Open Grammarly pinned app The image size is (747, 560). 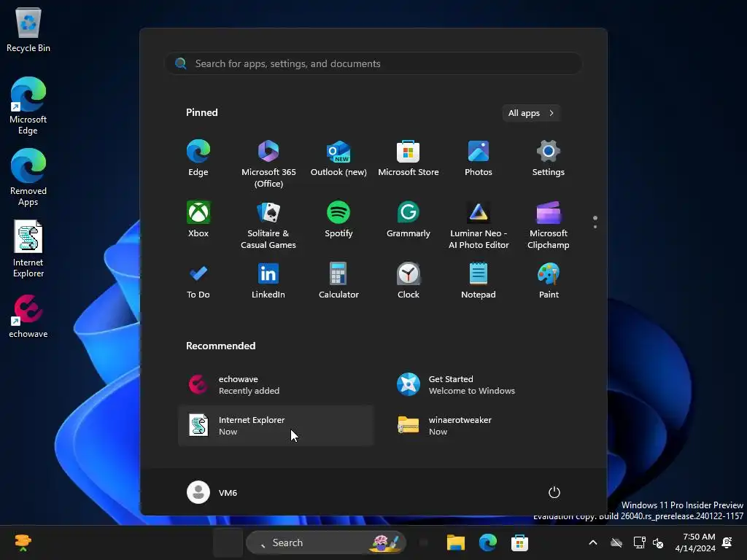coord(409,219)
